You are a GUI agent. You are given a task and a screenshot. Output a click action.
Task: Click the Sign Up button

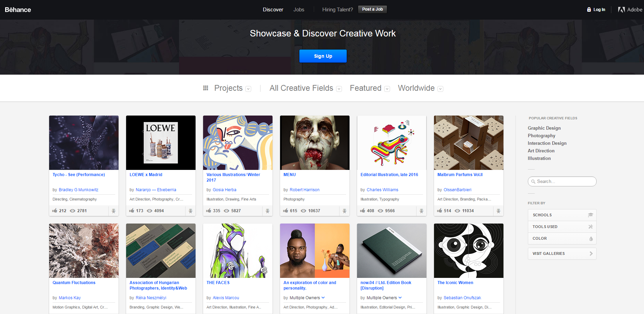tap(323, 56)
